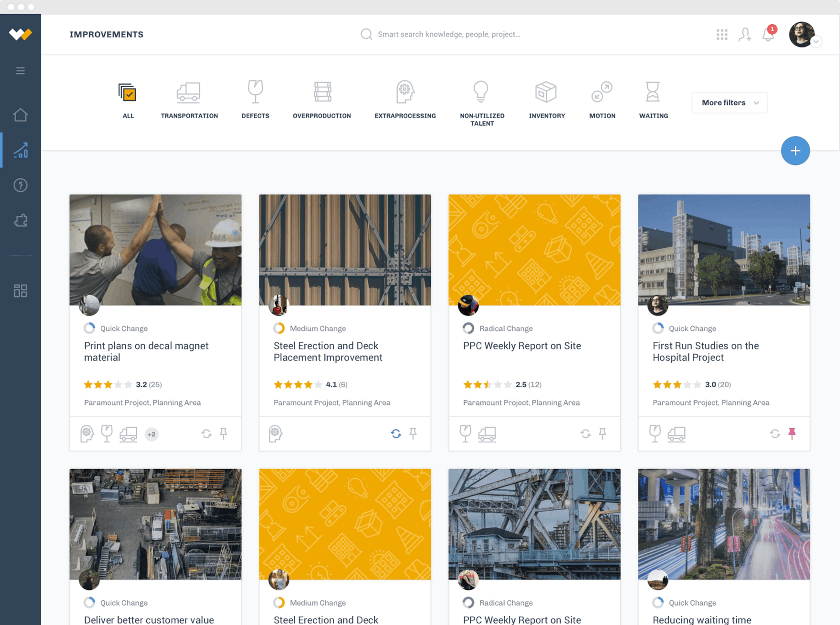Filter by Extraprocessing category

[405, 100]
